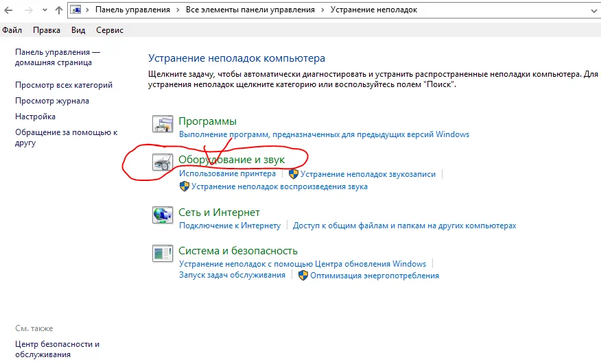Viewport: 601px width, 364px height.
Task: Open the Правка menu
Action: 47,30
